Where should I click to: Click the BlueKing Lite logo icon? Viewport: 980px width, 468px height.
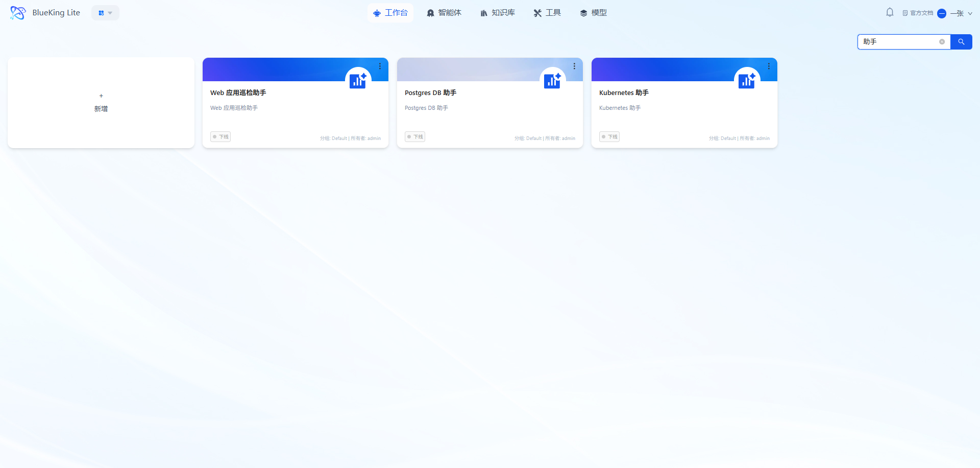pyautogui.click(x=18, y=13)
